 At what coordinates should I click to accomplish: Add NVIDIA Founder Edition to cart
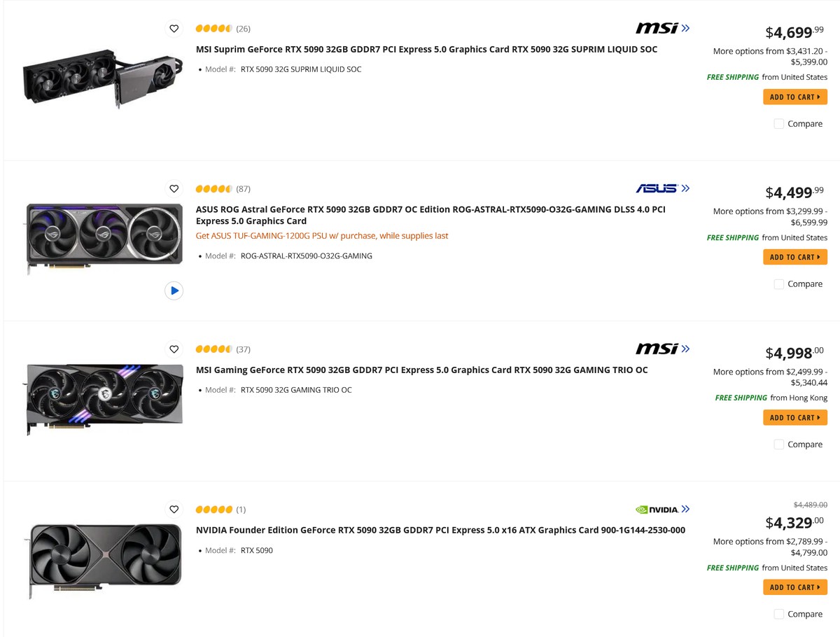(795, 587)
